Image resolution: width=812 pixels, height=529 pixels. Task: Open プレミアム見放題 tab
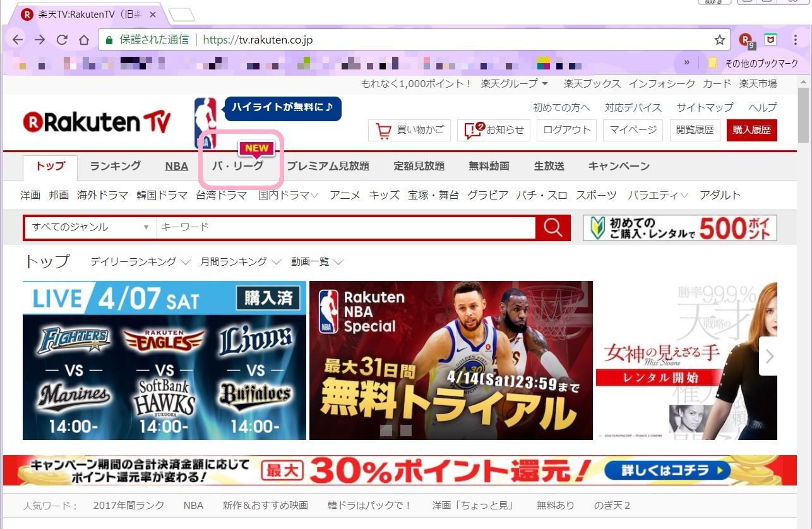(x=328, y=166)
